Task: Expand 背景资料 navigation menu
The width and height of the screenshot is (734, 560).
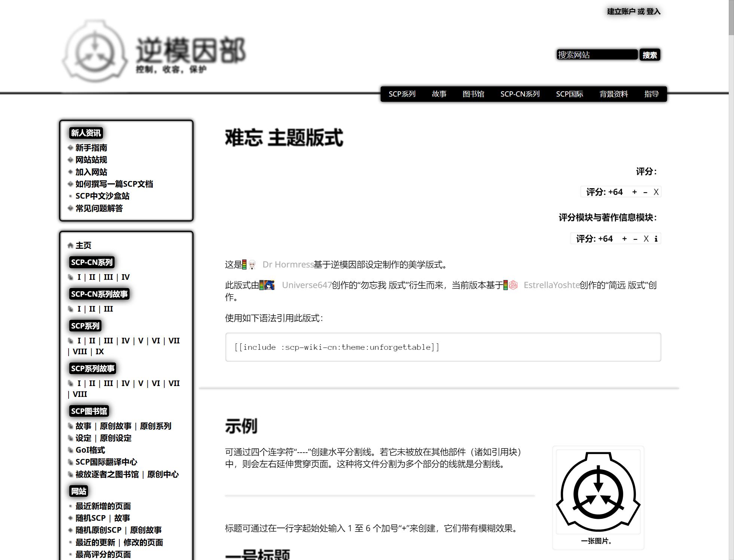Action: (613, 94)
